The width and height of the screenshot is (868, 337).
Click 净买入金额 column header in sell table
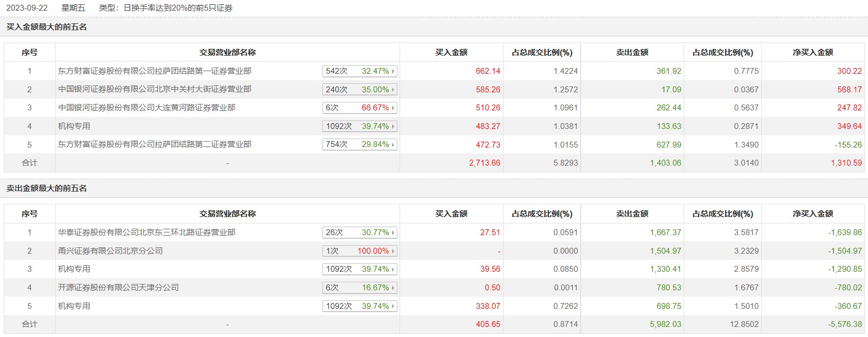813,214
